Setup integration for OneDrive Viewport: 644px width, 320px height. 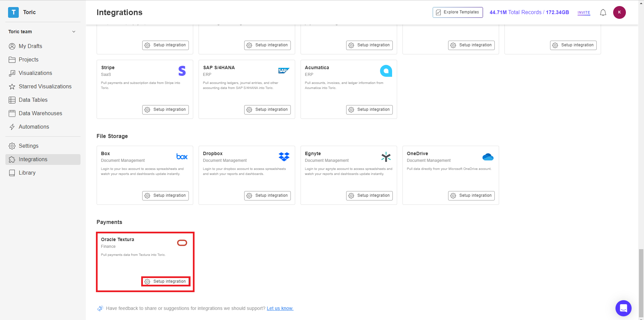(x=471, y=196)
